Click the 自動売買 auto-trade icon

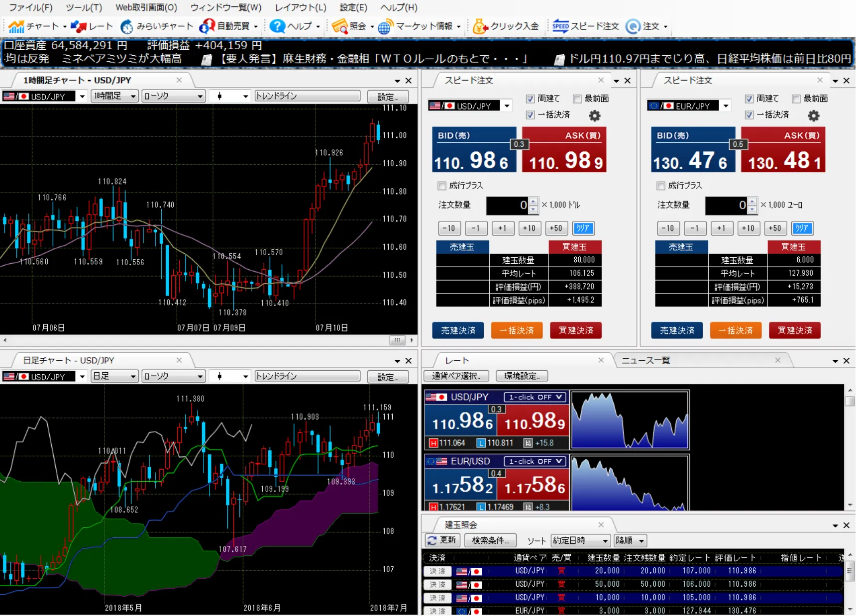coord(207,26)
